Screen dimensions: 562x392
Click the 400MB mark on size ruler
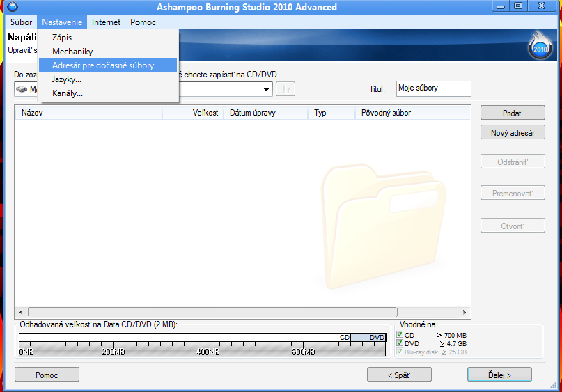(x=208, y=352)
